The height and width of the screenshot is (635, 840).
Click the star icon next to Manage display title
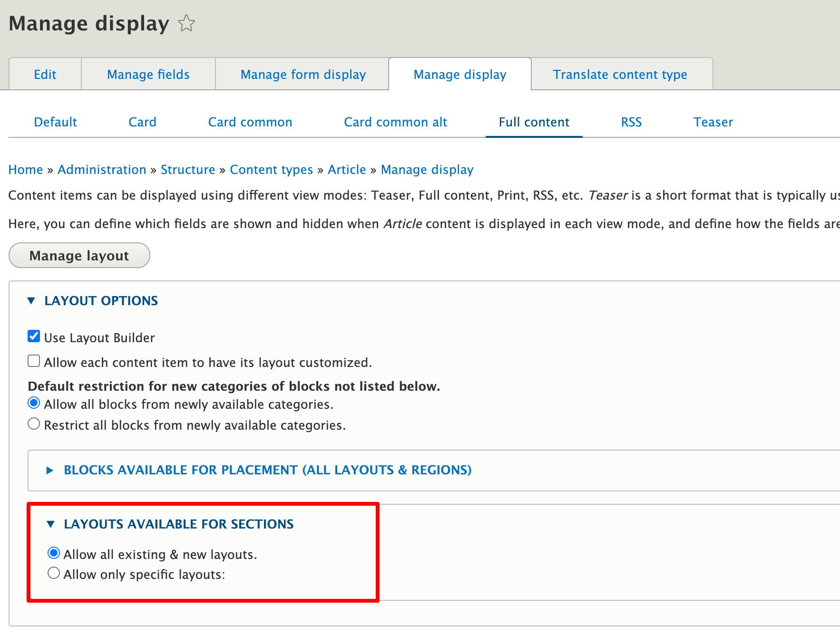[x=186, y=23]
